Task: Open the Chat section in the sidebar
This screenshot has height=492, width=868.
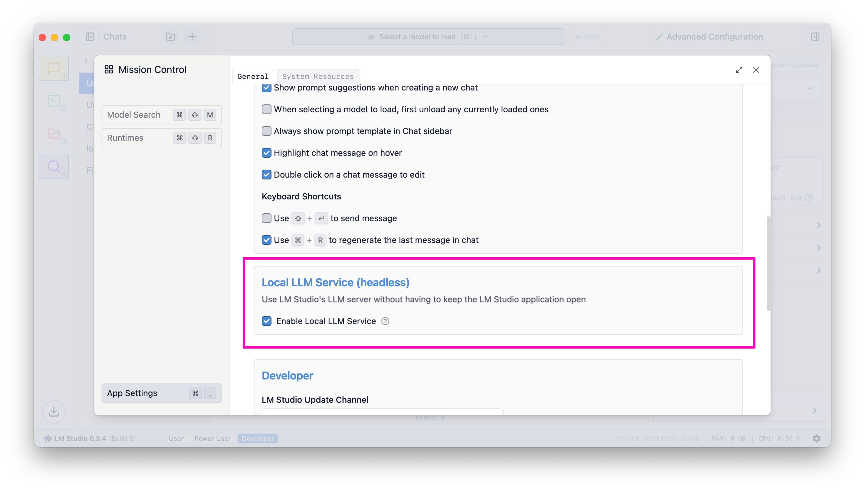Action: (54, 68)
